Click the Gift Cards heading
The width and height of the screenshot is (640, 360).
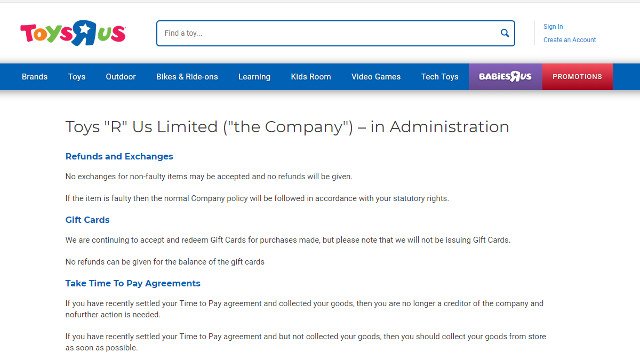(87, 220)
